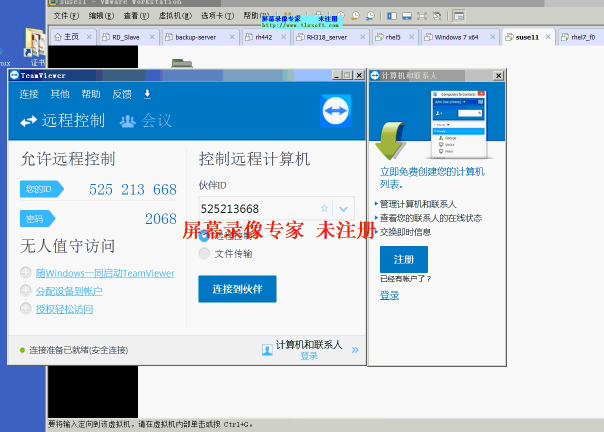
Task: Switch to the rhel7_f0 VM tab
Action: tap(583, 37)
